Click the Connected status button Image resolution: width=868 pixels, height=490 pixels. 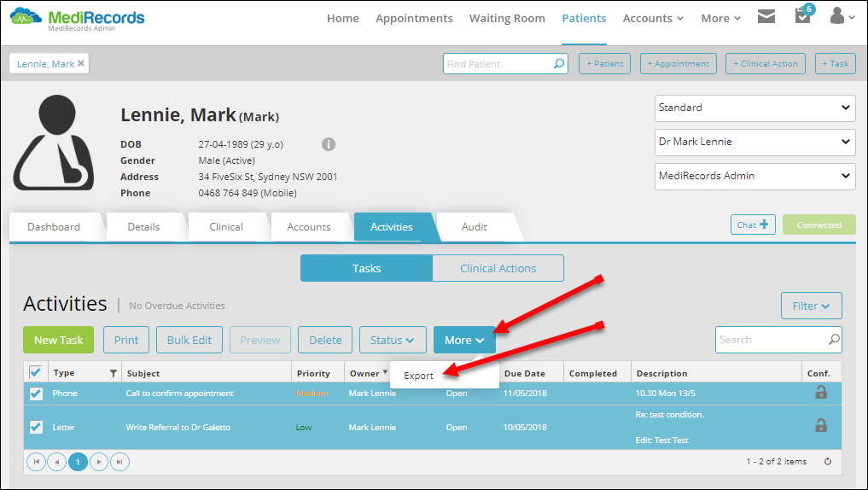click(x=818, y=225)
